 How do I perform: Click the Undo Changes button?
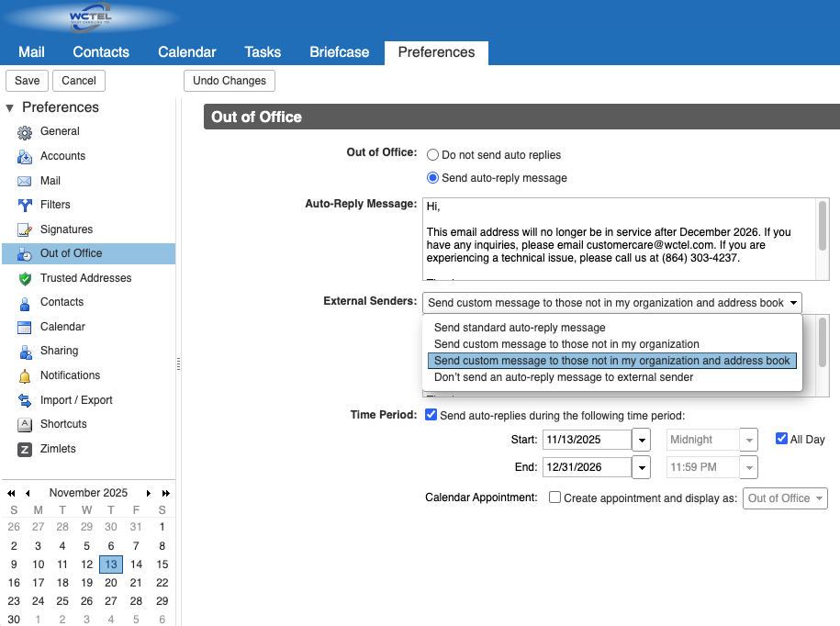pos(230,81)
